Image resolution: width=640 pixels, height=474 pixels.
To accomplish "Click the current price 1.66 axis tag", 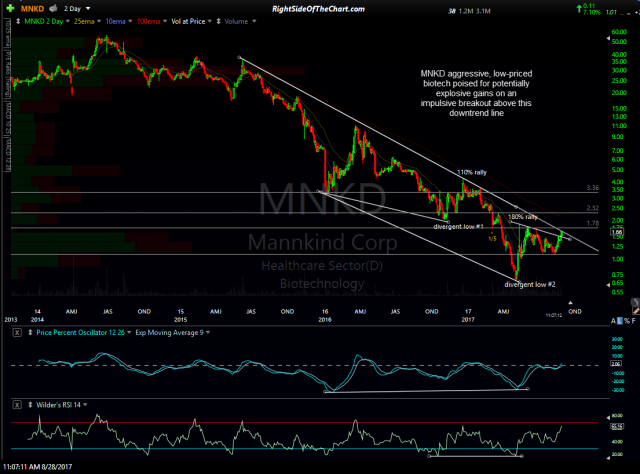I will point(617,232).
